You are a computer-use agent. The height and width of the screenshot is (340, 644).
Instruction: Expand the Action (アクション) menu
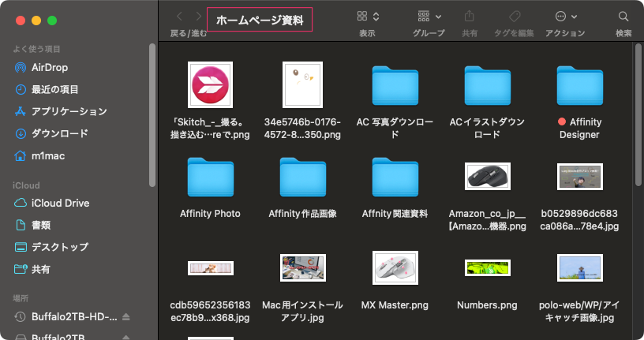click(x=566, y=17)
